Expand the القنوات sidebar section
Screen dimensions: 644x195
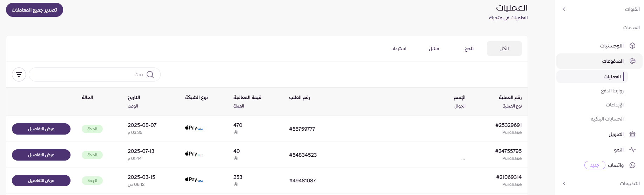pos(564,9)
